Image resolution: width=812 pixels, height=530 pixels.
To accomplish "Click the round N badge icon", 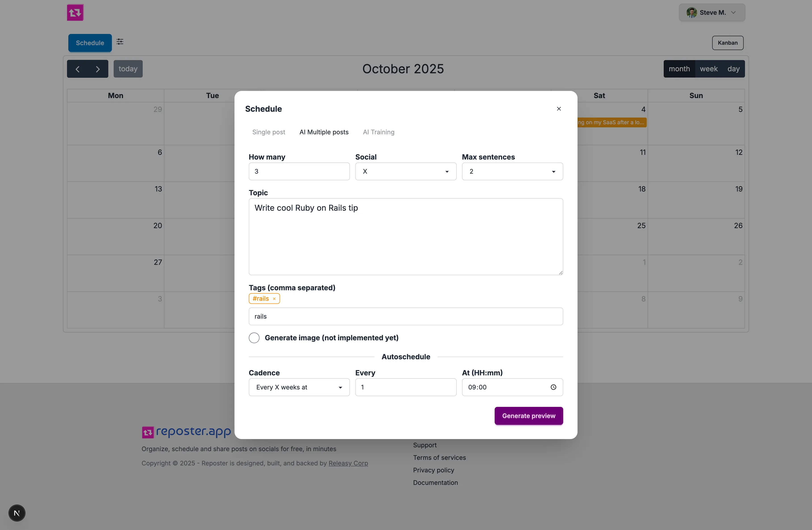I will click(17, 513).
